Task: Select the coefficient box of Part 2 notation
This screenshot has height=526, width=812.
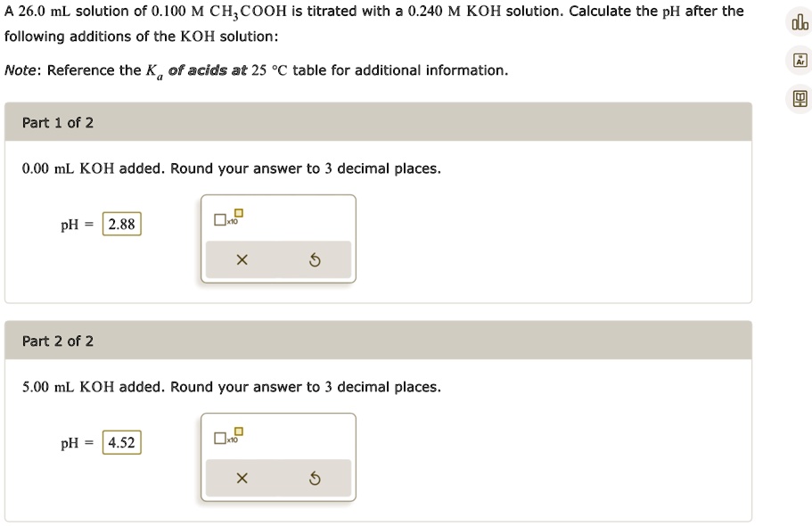Action: pyautogui.click(x=218, y=438)
